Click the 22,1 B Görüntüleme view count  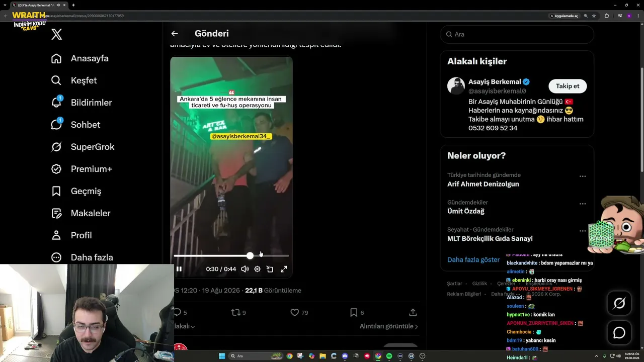click(273, 291)
